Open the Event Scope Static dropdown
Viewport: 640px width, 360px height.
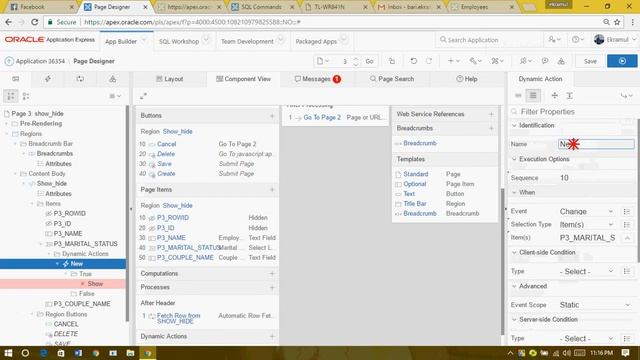(595, 305)
